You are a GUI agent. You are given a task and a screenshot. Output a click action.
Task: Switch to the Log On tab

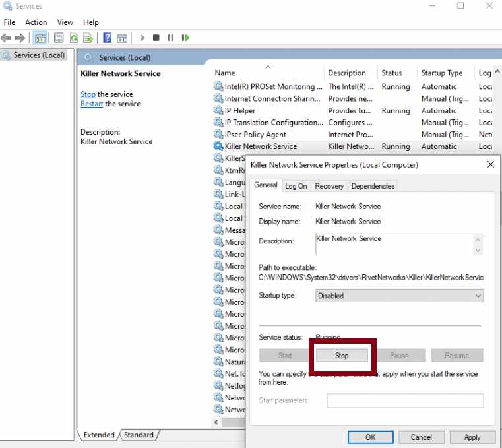coord(296,186)
